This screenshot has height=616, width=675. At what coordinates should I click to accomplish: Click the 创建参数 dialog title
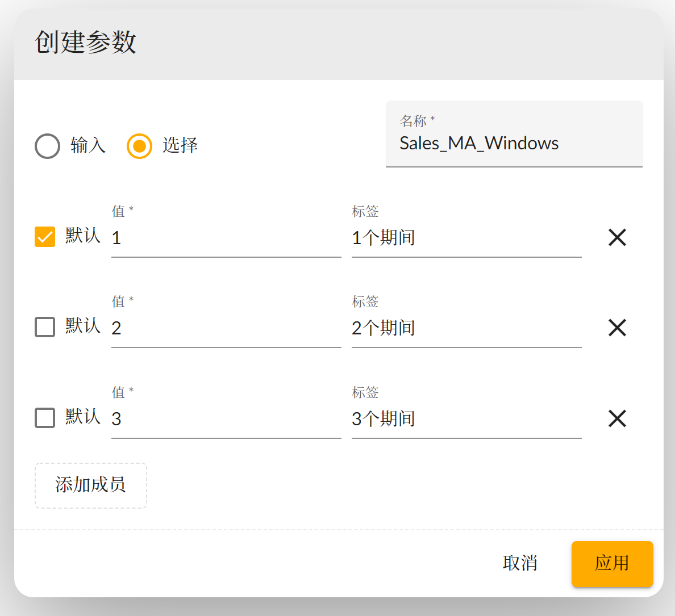[86, 43]
